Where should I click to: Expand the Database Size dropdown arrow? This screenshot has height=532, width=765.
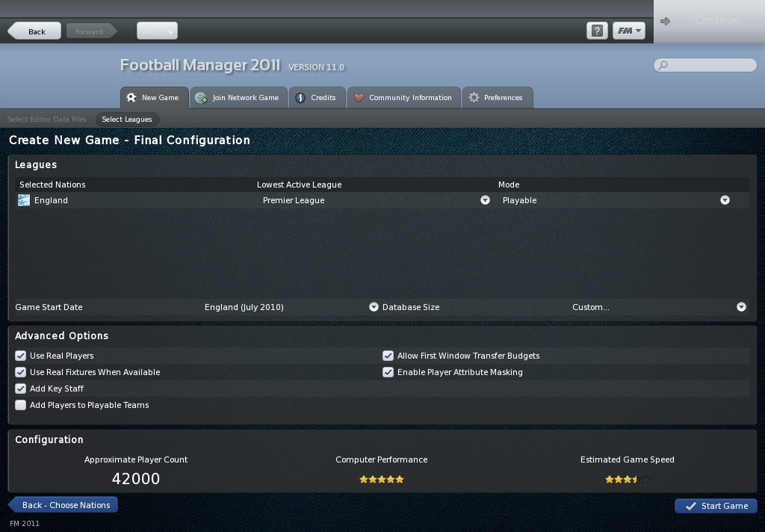click(741, 307)
